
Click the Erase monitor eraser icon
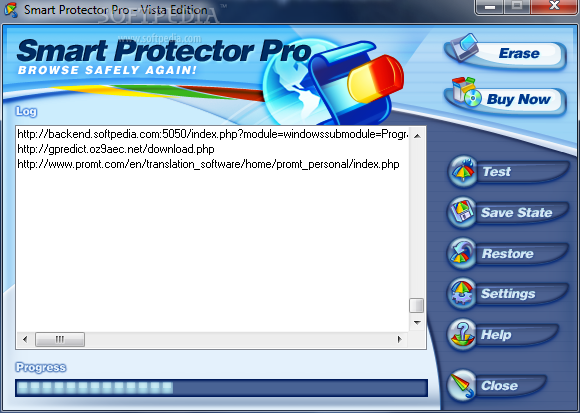pyautogui.click(x=465, y=47)
